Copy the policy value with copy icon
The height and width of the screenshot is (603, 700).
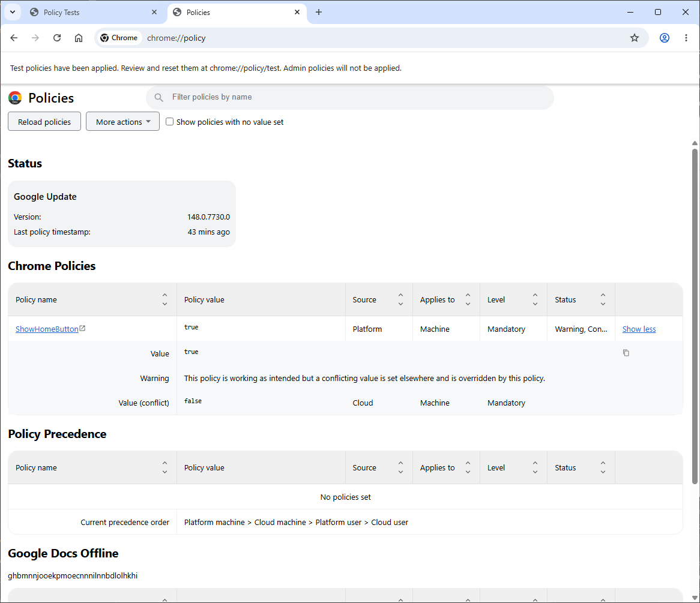626,353
